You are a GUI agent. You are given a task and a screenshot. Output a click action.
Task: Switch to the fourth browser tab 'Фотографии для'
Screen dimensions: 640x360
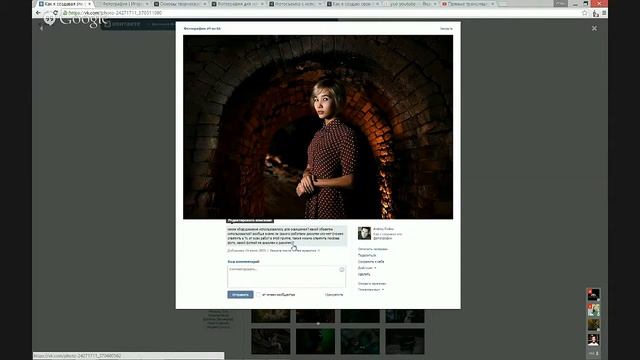pos(238,4)
